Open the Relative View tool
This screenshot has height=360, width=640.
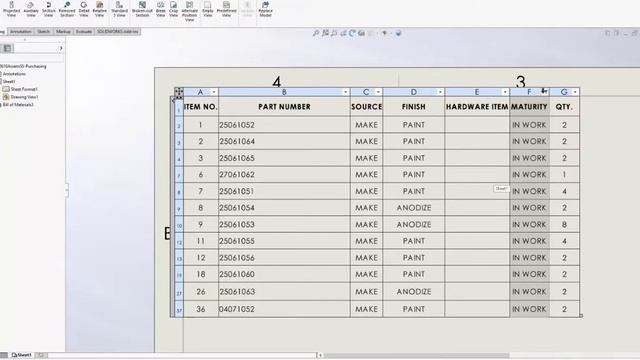100,9
